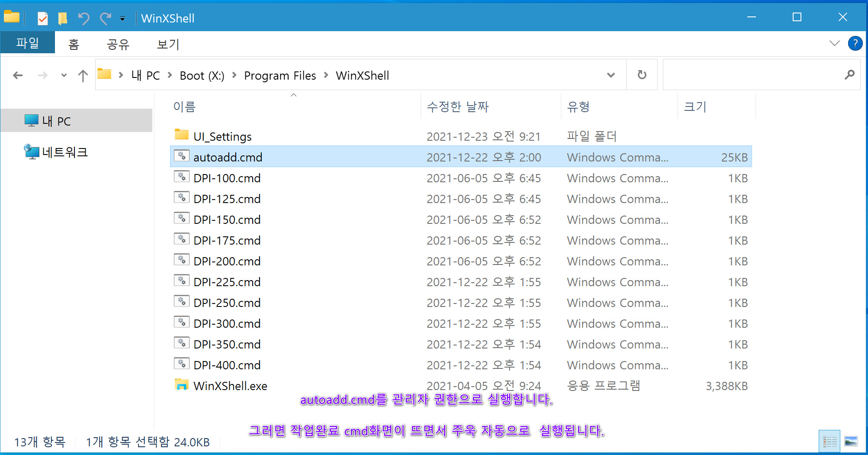This screenshot has width=868, height=455.
Task: Click the 25KB size cell of autoadd.cmd
Action: coord(734,157)
